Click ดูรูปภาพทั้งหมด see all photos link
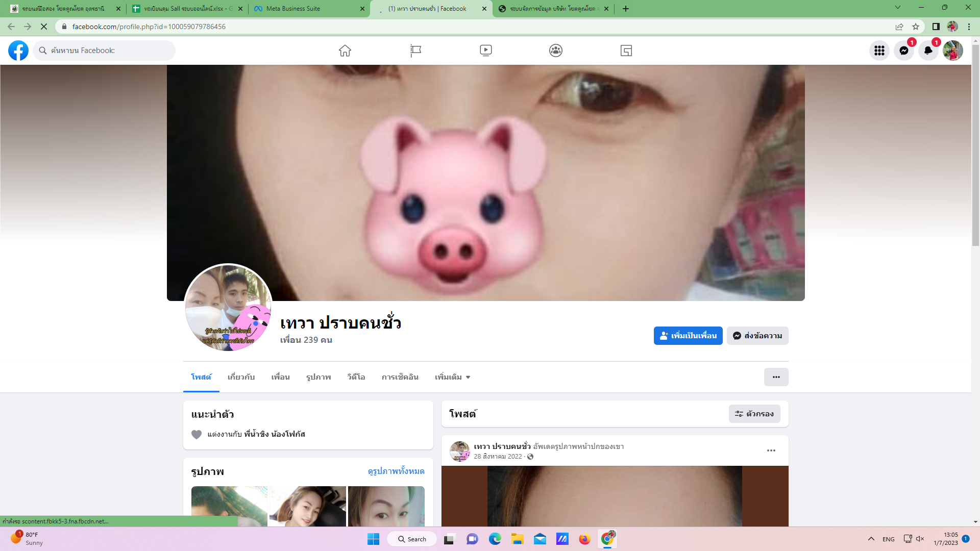 pyautogui.click(x=396, y=471)
